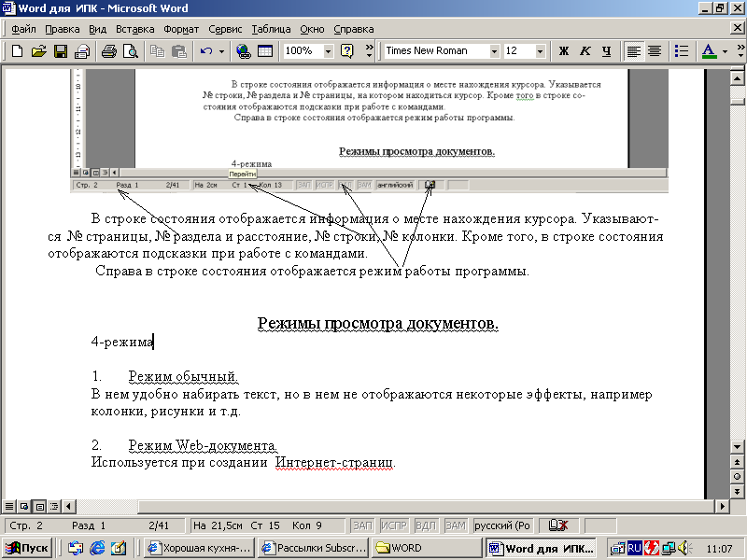Open Word Help question mark icon

347,51
